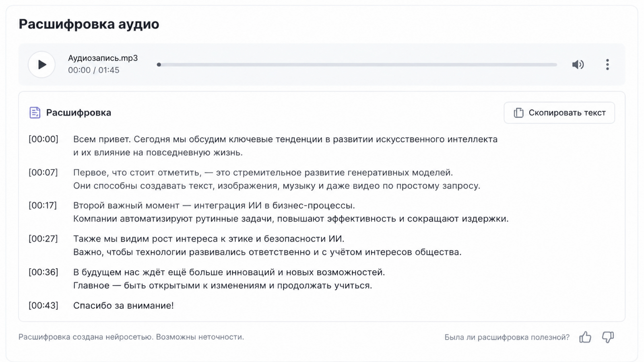Screen dimensions: 644x362
Task: Click the 00:00 / 01:45 time display
Action: click(x=94, y=70)
